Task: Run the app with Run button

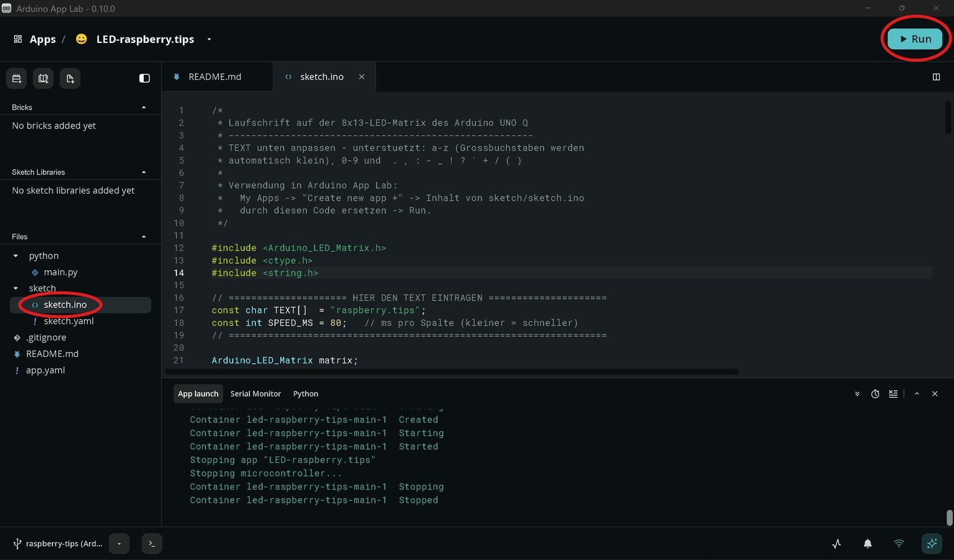Action: [x=915, y=39]
